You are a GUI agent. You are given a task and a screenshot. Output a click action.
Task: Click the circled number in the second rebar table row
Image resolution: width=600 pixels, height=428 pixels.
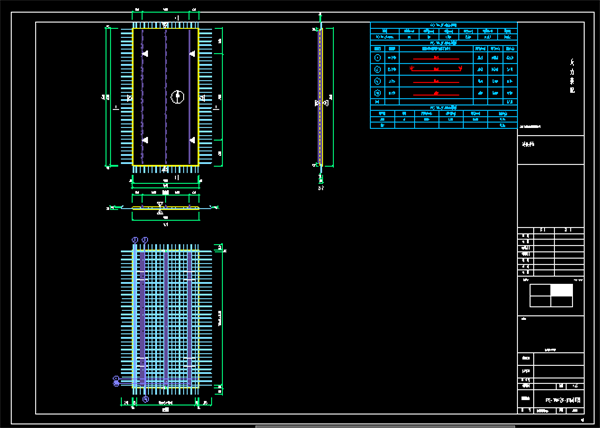(x=378, y=70)
